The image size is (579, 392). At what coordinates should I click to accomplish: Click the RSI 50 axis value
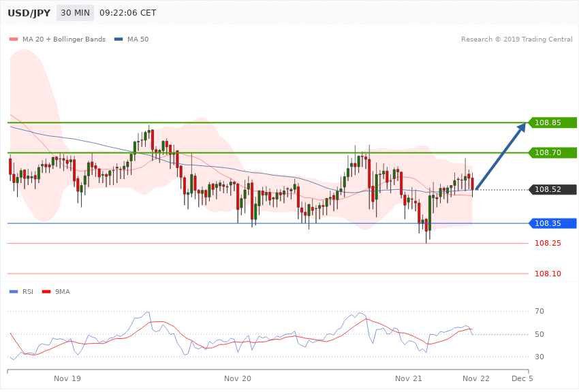(539, 334)
